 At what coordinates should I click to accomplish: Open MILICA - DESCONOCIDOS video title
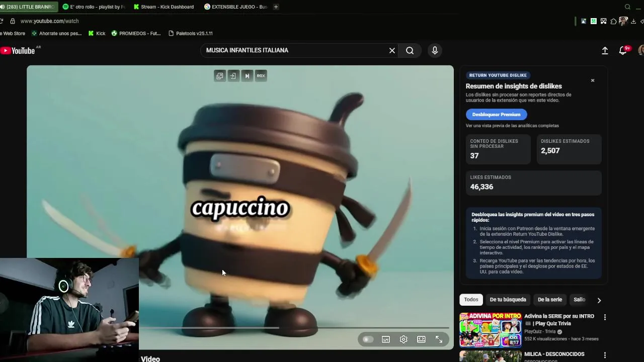[x=554, y=354]
